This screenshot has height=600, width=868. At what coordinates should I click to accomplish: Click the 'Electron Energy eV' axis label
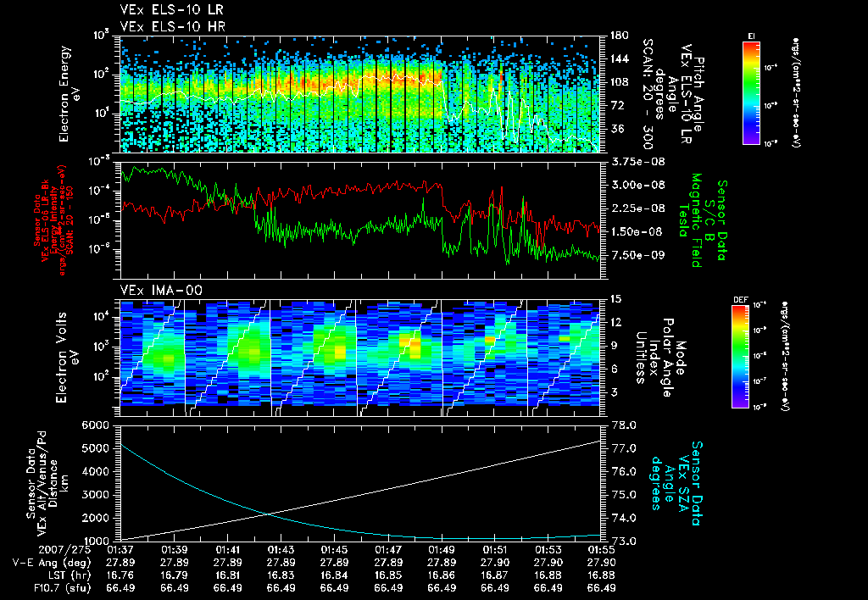tap(68, 93)
